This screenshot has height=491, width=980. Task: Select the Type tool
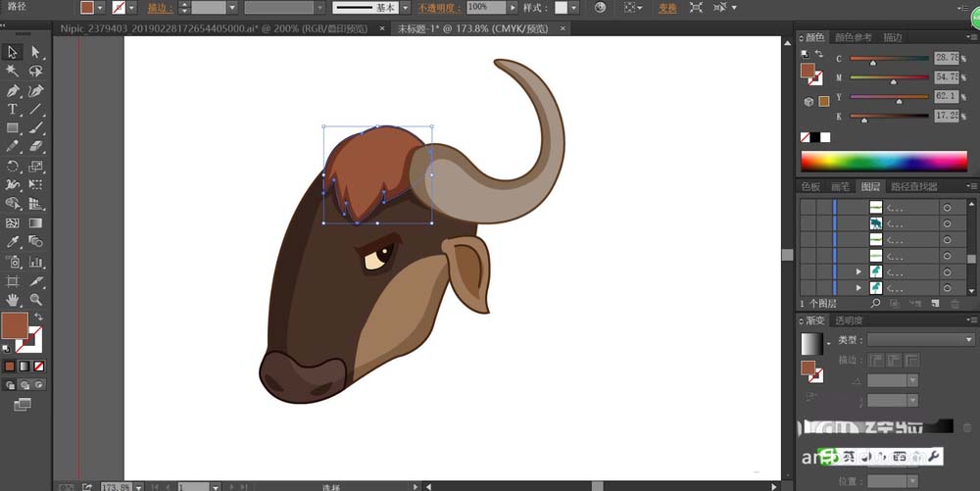(x=13, y=109)
